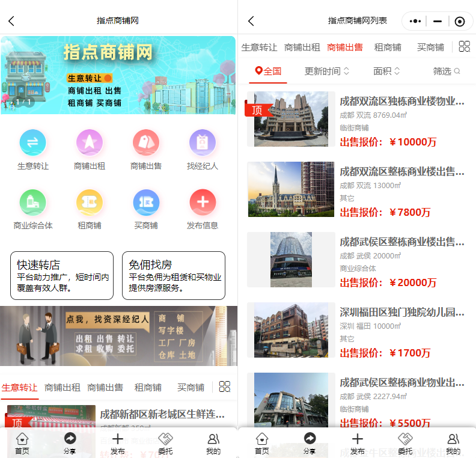Image resolution: width=476 pixels, height=458 pixels.
Task: Select the 全国 location filter
Action: (268, 71)
